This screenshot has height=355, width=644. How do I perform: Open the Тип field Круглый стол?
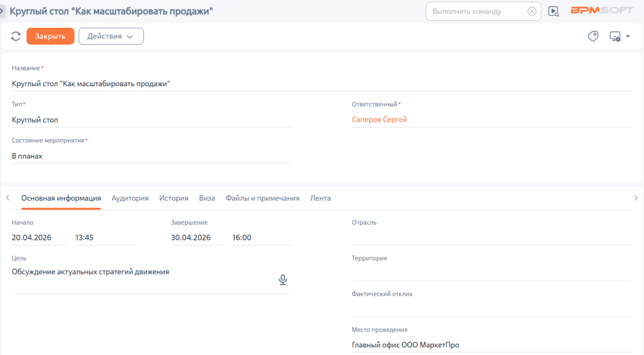pos(152,120)
